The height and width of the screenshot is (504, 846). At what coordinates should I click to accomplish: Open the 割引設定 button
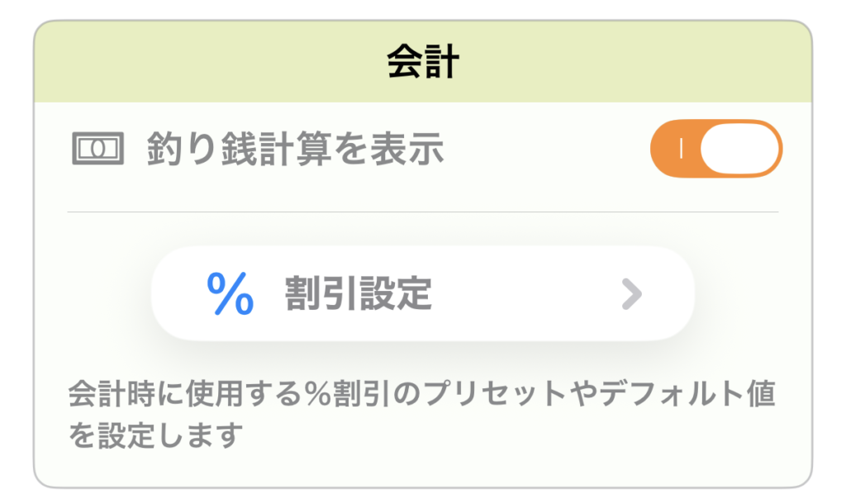pos(422,293)
